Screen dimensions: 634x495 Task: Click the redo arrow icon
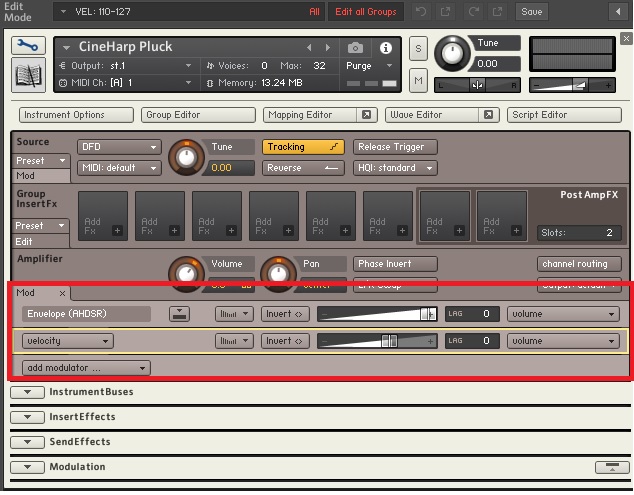473,11
